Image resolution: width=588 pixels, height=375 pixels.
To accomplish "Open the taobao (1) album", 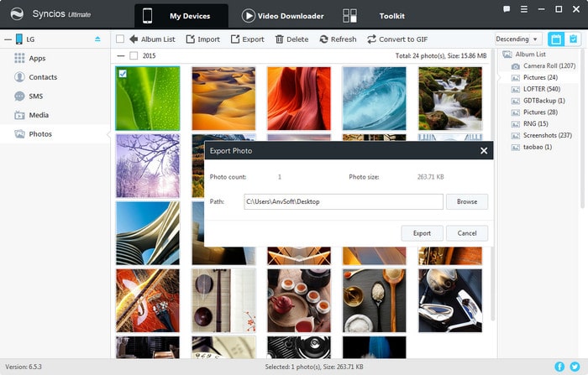I will tap(532, 147).
